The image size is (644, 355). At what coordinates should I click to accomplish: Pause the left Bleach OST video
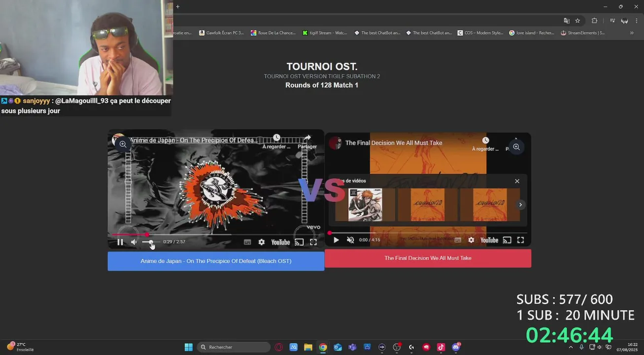120,242
